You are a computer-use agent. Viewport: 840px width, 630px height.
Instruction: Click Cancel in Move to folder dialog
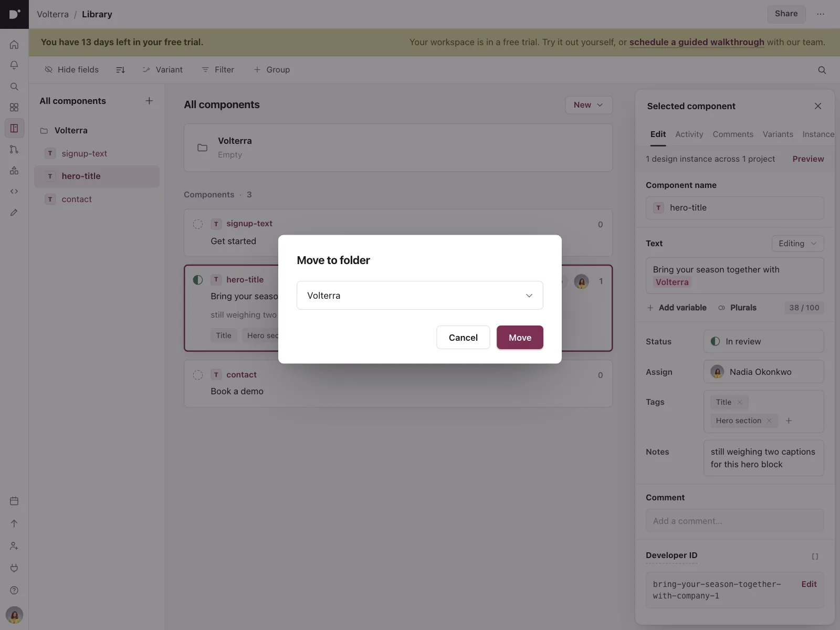point(463,338)
